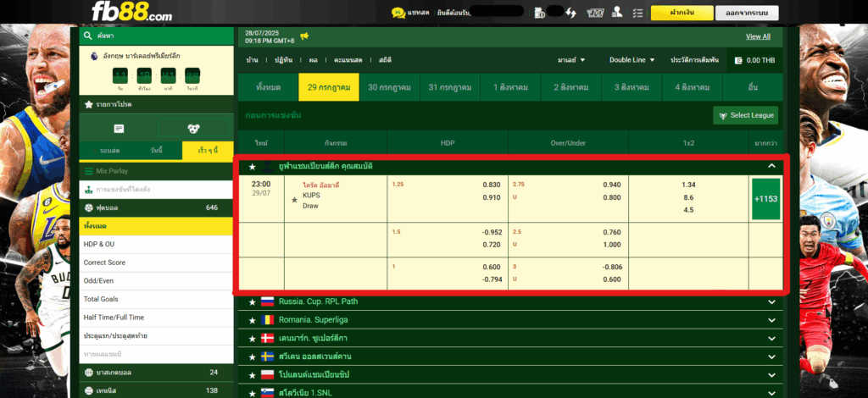This screenshot has width=868, height=398.
Task: Expand the Russia. Cup. RPL Path league
Action: click(x=771, y=301)
